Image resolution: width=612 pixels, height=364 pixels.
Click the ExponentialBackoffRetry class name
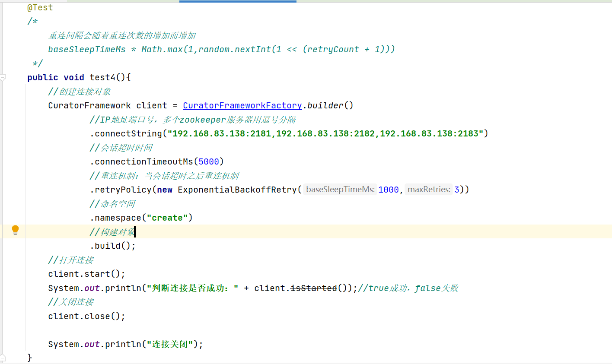pyautogui.click(x=237, y=190)
